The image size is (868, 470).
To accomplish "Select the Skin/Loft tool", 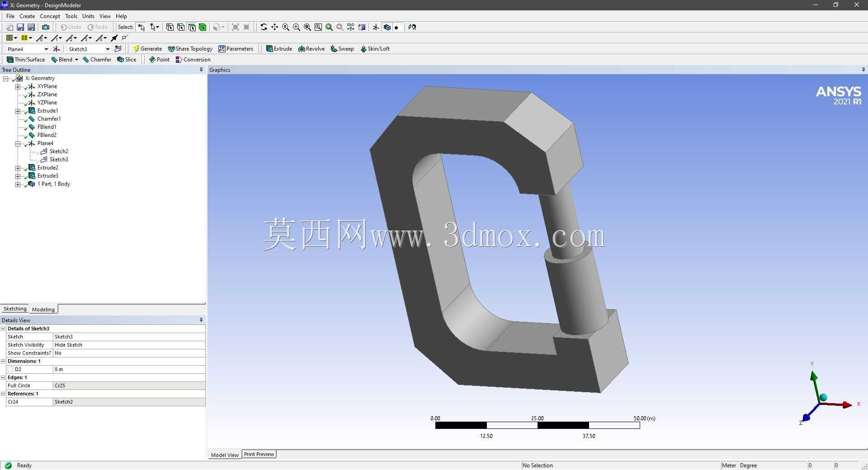I will coord(375,49).
